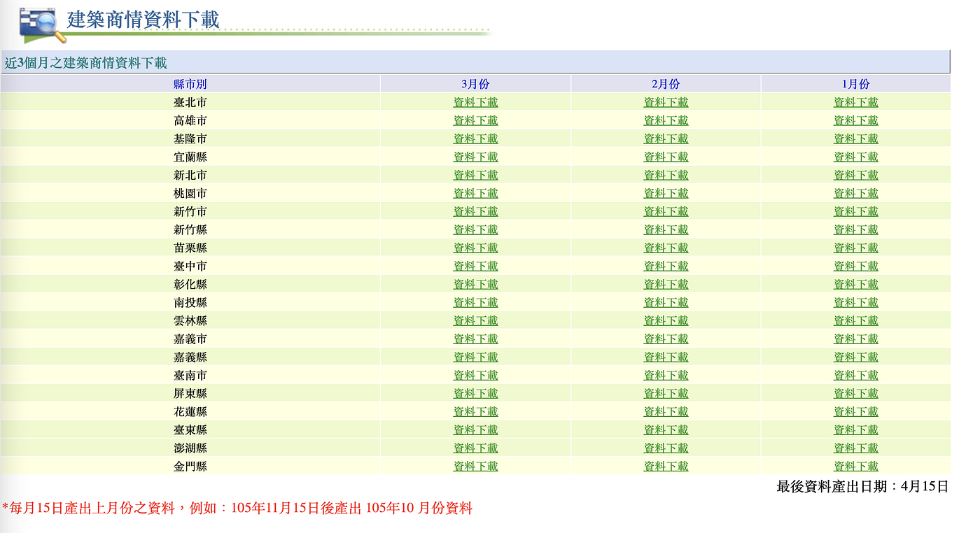The image size is (980, 533).
Task: Click the 1月份 column header
Action: [x=855, y=84]
